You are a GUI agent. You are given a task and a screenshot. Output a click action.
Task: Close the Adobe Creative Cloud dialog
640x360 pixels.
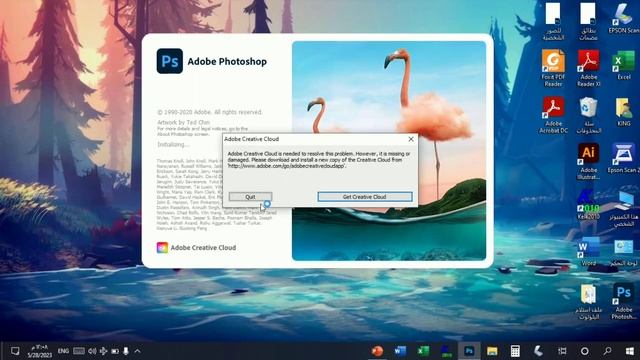tap(411, 139)
